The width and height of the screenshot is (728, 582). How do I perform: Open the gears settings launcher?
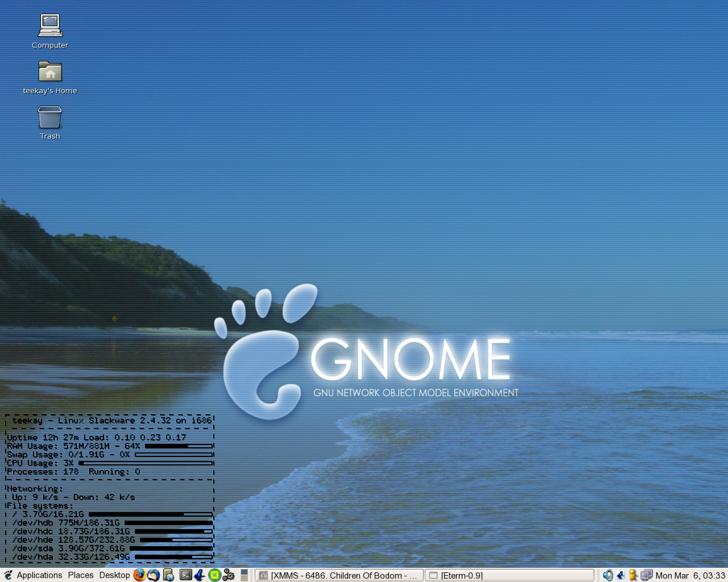pos(229,575)
